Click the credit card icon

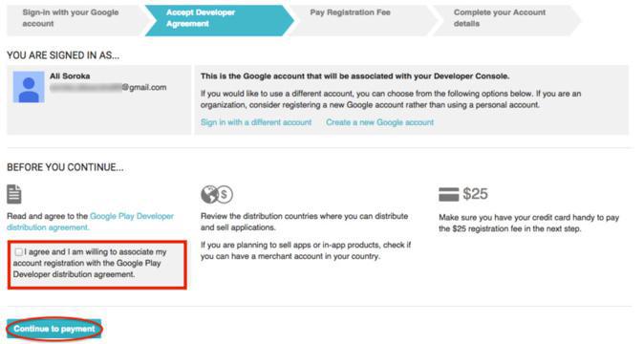(x=448, y=194)
